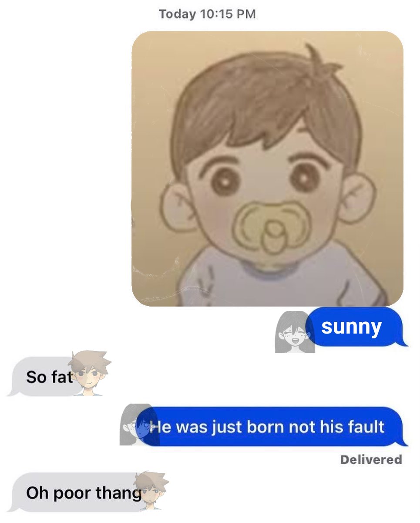
Task: Click the baby's left eye in the drawing
Action: click(x=225, y=180)
